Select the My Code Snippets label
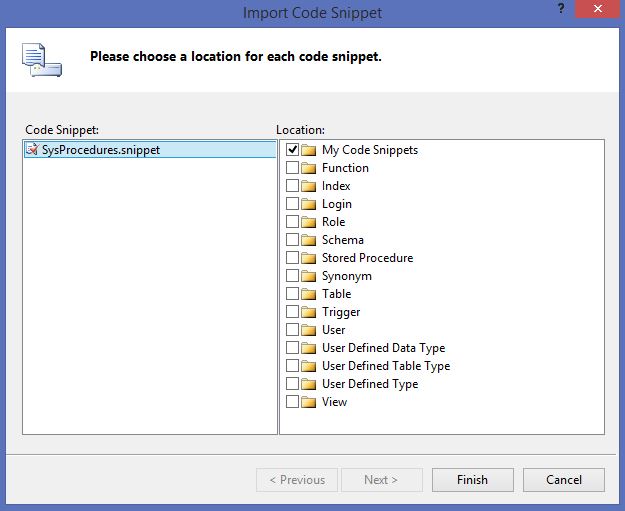 click(370, 150)
